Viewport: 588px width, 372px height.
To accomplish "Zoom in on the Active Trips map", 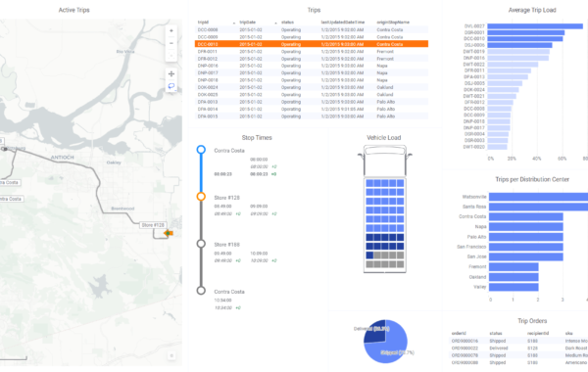I will pyautogui.click(x=171, y=31).
